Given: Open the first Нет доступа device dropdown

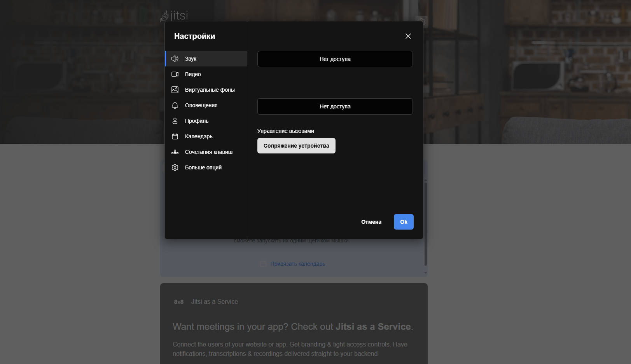Looking at the screenshot, I should click(x=335, y=59).
